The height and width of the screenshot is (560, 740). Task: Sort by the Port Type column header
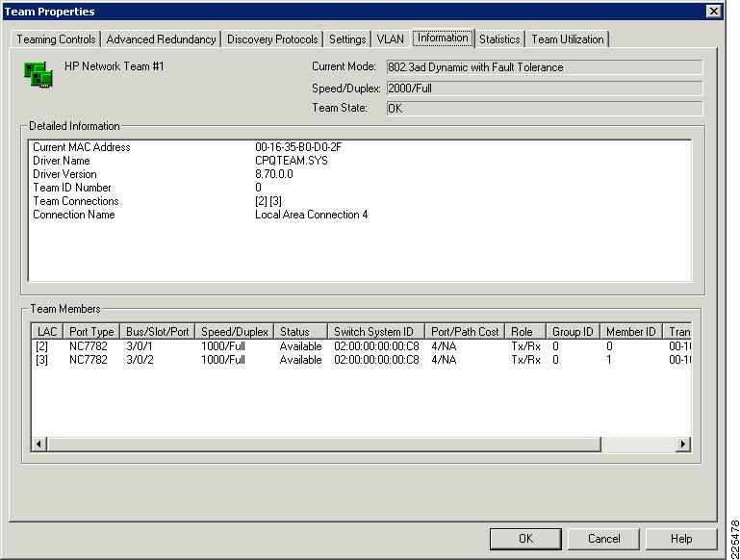coord(91,332)
